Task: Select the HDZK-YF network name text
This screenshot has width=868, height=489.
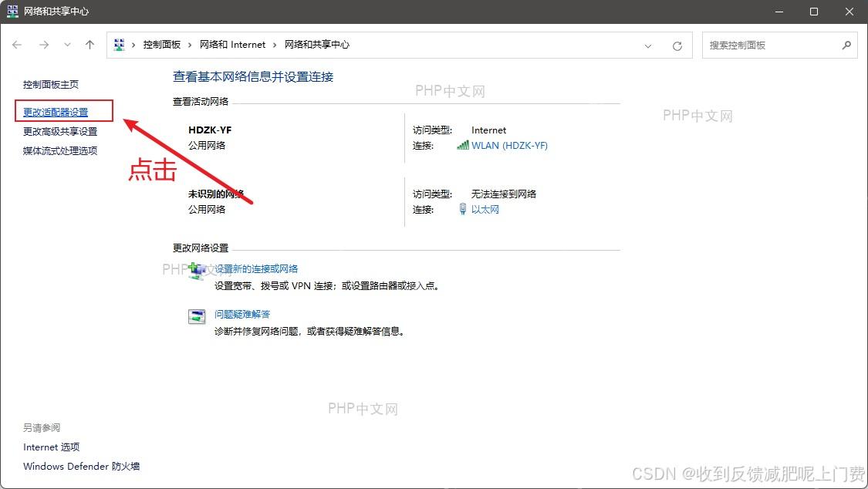Action: point(210,130)
